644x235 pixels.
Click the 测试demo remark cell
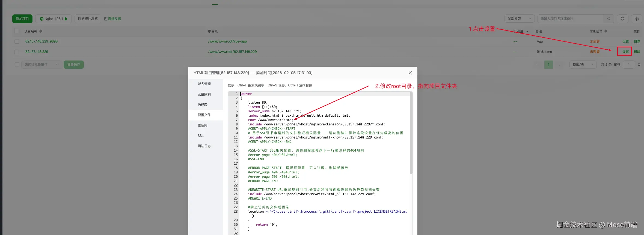click(544, 52)
